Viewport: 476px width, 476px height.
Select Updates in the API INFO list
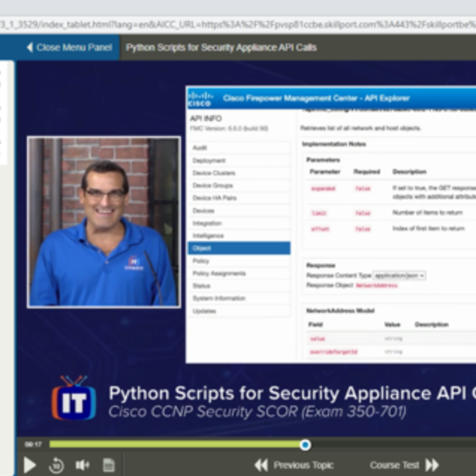239,311
